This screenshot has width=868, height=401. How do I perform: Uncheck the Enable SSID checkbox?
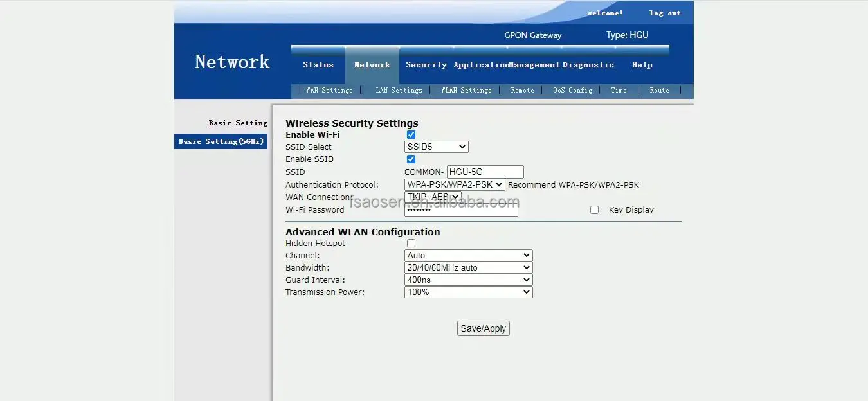coord(411,159)
